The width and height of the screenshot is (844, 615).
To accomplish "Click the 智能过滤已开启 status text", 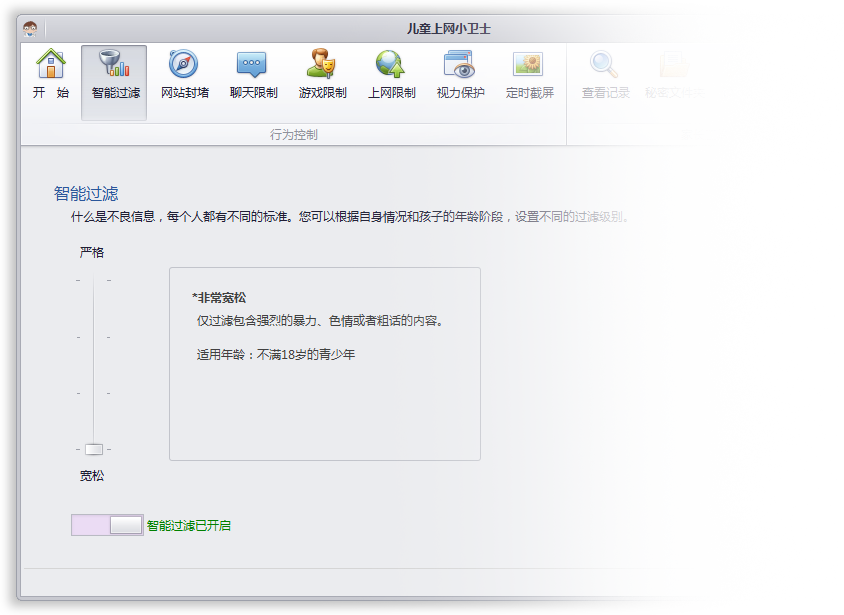I will (x=188, y=526).
